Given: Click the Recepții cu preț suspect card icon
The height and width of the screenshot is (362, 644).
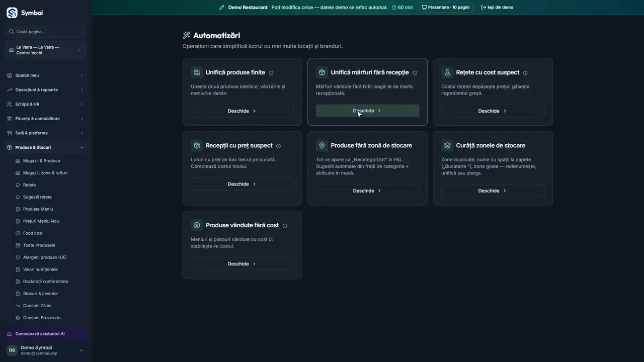Looking at the screenshot, I should [x=197, y=145].
